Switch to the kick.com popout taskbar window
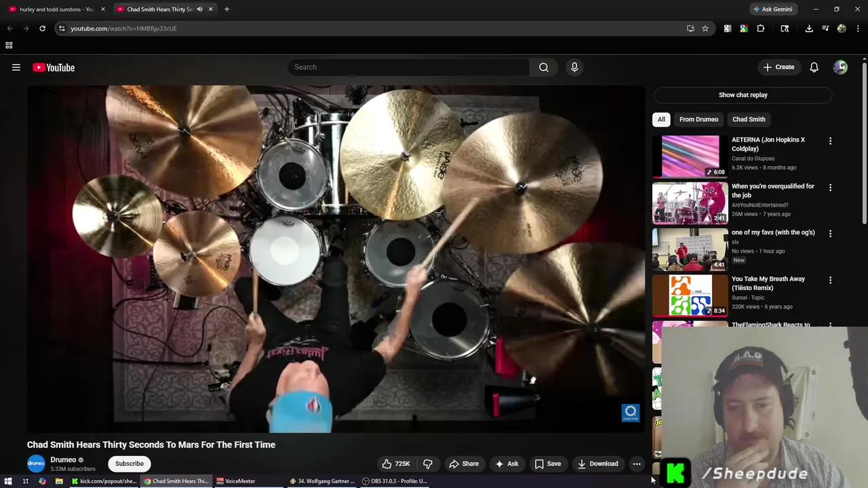The image size is (868, 488). coord(104,481)
